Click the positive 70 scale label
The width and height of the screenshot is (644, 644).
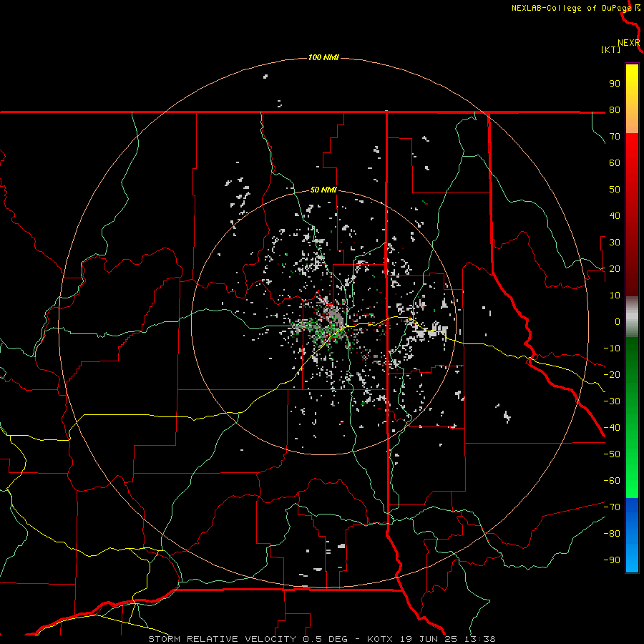click(615, 137)
